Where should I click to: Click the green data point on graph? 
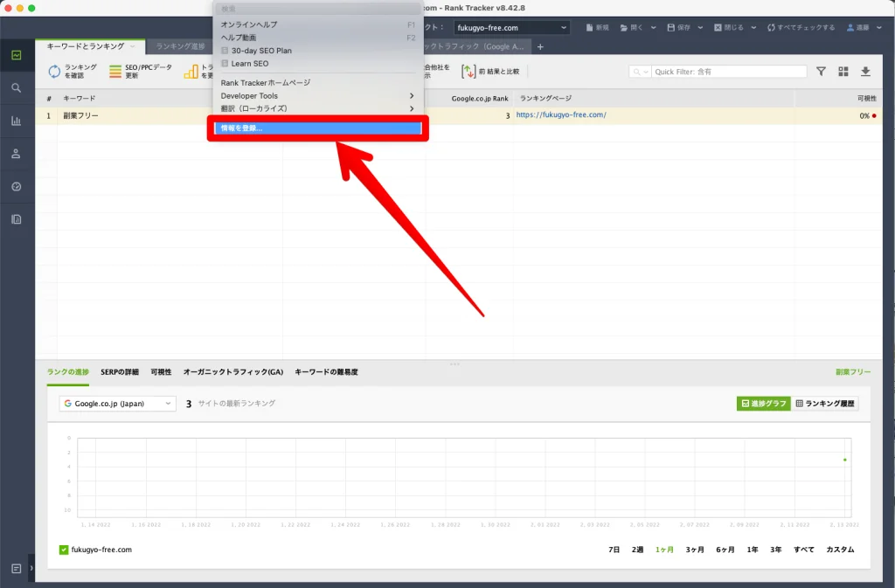pyautogui.click(x=845, y=460)
